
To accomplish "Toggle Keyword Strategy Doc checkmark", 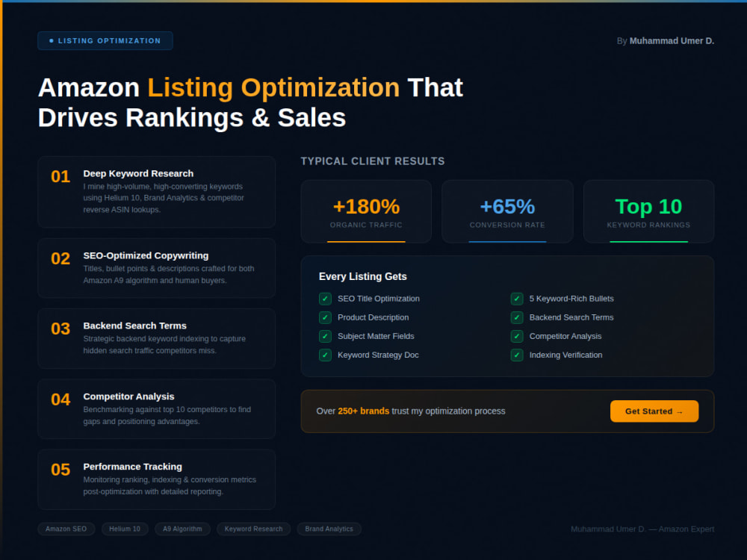I will 326,355.
